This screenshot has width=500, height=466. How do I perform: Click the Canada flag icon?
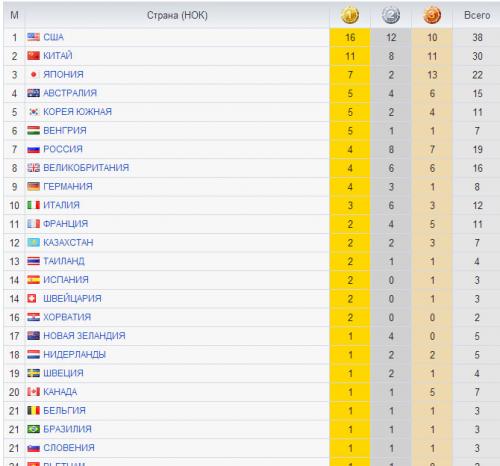33,392
